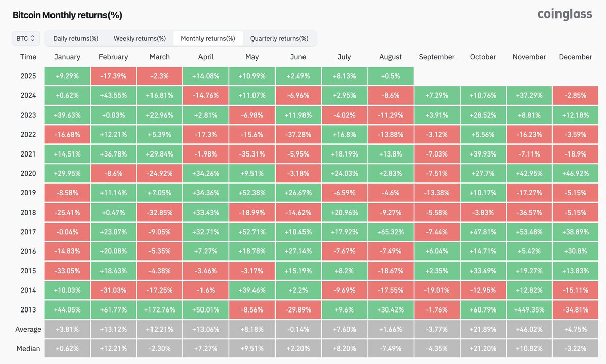Click the Median row label
Screen dimensions: 606x364
click(28, 348)
